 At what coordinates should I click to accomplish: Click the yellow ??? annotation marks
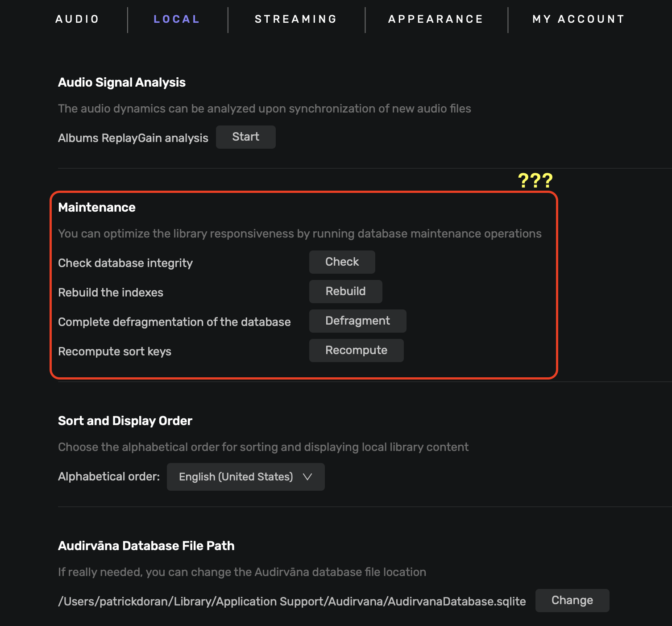pyautogui.click(x=535, y=181)
